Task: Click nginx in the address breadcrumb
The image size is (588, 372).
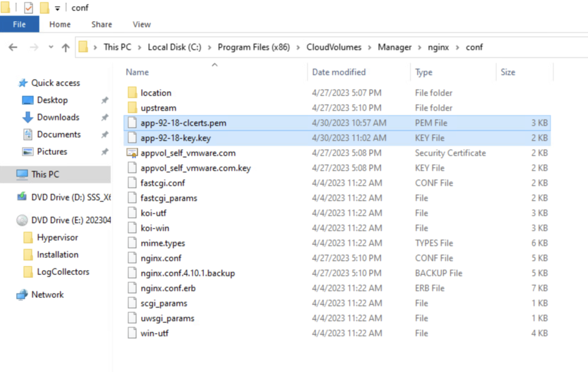Action: pos(439,47)
